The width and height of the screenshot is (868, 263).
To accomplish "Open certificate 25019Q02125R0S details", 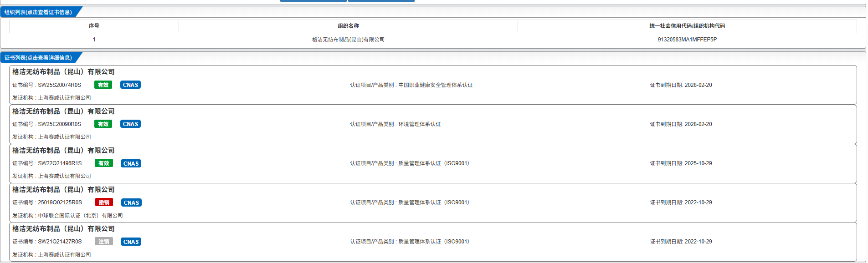I will click(433, 202).
